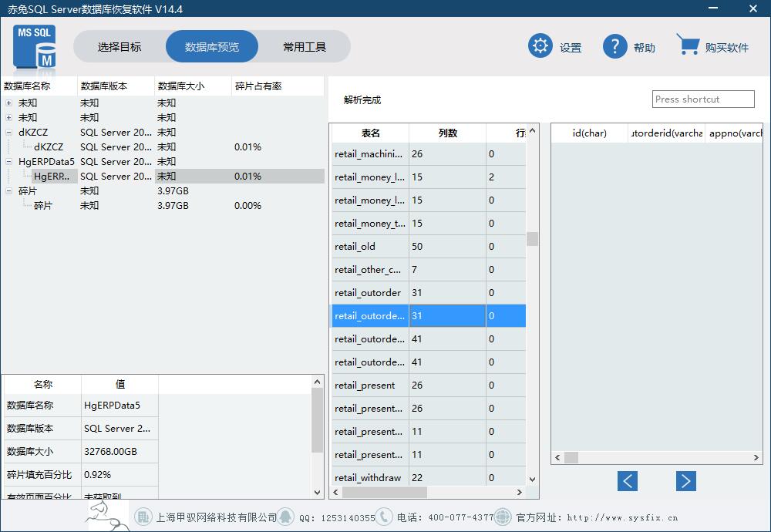The height and width of the screenshot is (532, 771).
Task: Collapse the HgERPData5 database node
Action: [x=8, y=161]
